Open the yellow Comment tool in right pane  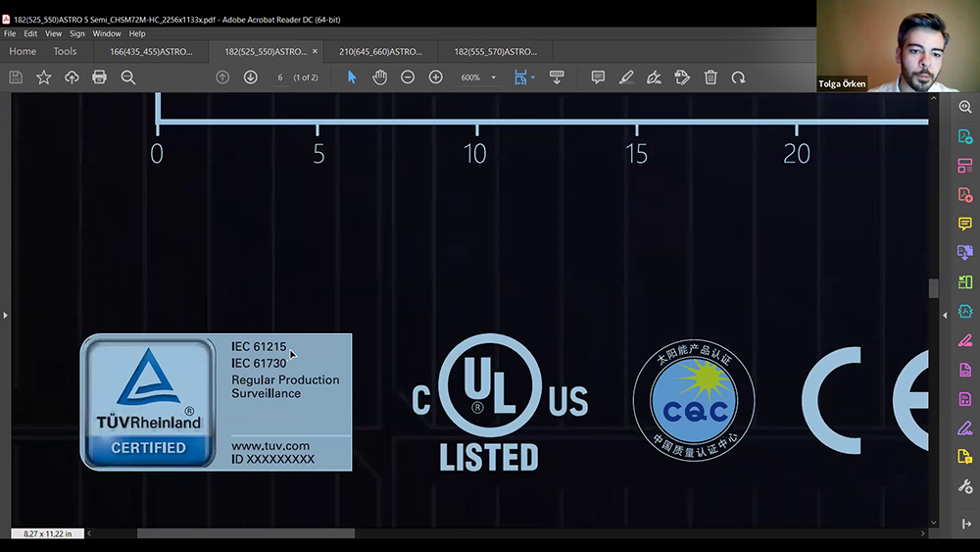pyautogui.click(x=965, y=224)
